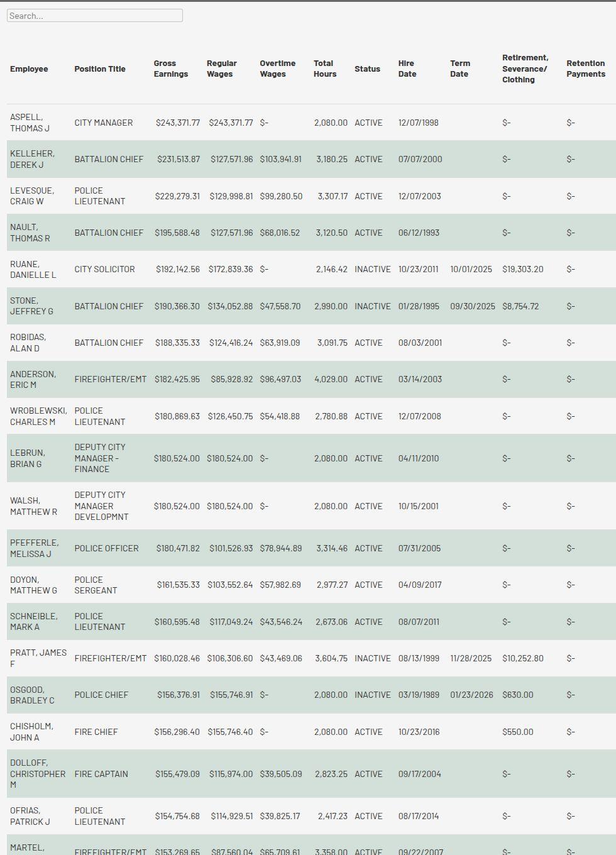Click the CITY SOLICITOR position cell
Image resolution: width=616 pixels, height=855 pixels.
(104, 269)
